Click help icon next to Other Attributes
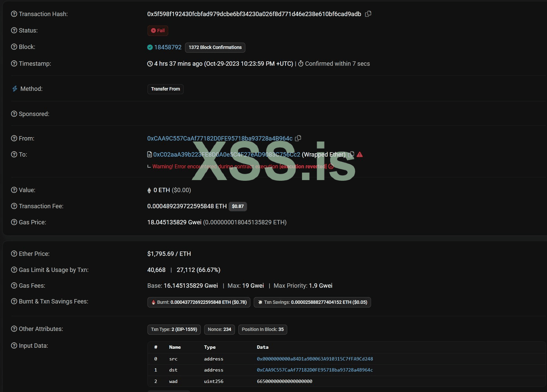Image resolution: width=547 pixels, height=392 pixels. tap(14, 329)
